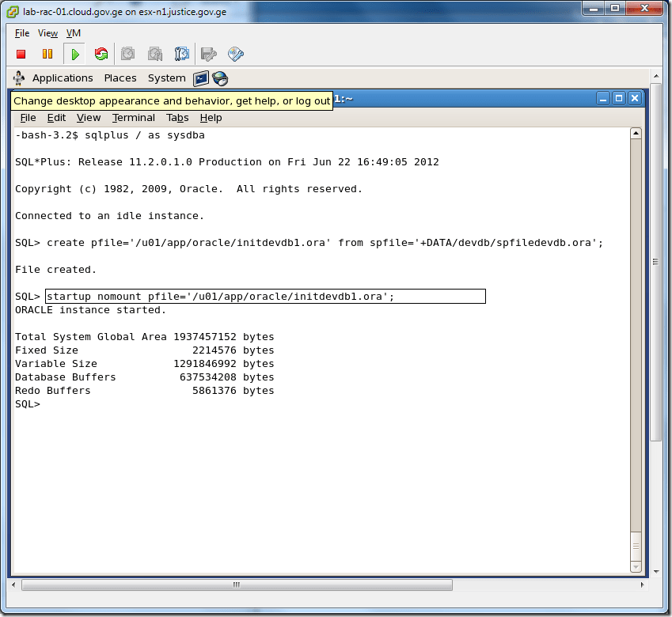
Task: Expand the Places menu
Action: [120, 78]
